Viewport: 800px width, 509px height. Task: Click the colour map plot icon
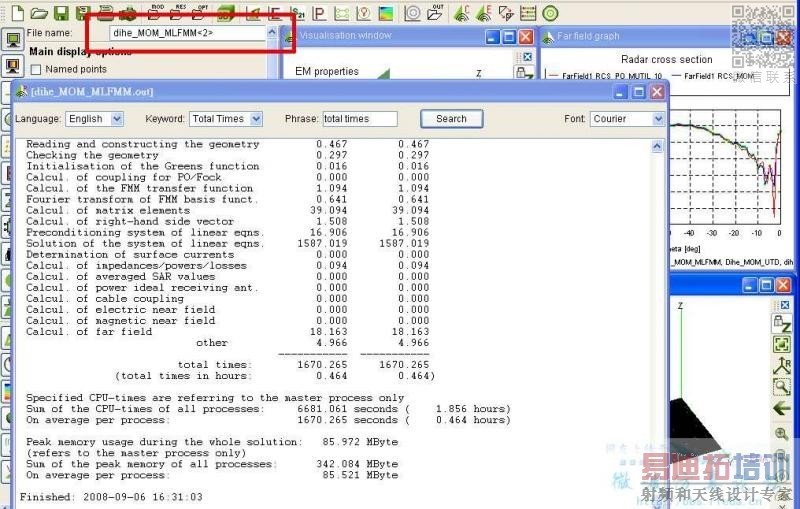click(x=386, y=13)
